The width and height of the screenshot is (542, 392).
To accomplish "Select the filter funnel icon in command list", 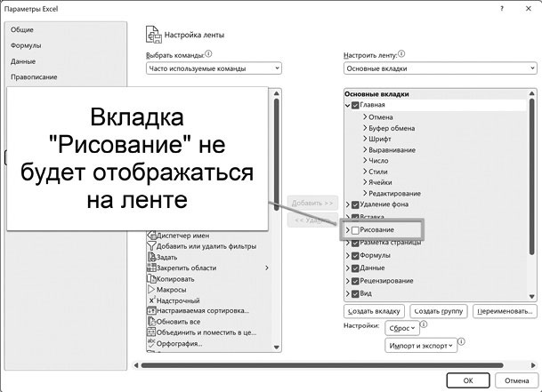I will pyautogui.click(x=151, y=245).
